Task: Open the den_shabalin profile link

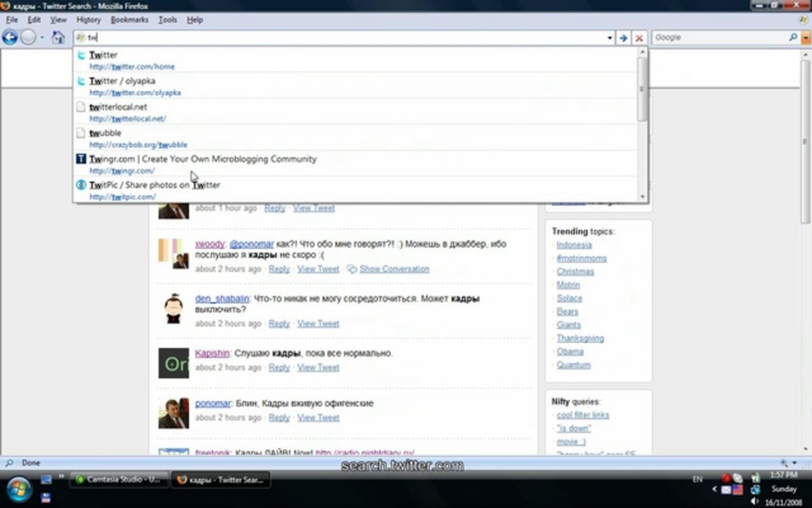Action: coord(222,299)
